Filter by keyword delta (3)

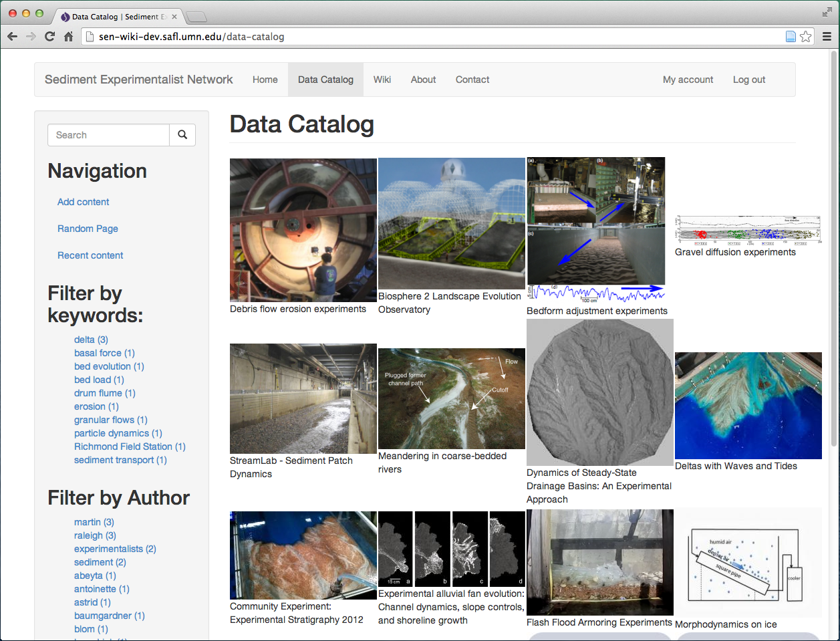[x=91, y=340]
